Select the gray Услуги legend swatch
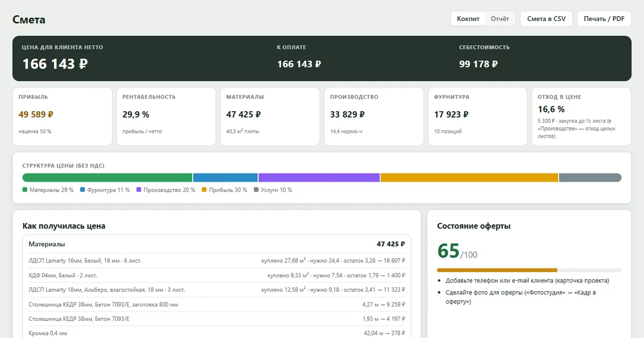The height and width of the screenshot is (338, 644). point(256,190)
